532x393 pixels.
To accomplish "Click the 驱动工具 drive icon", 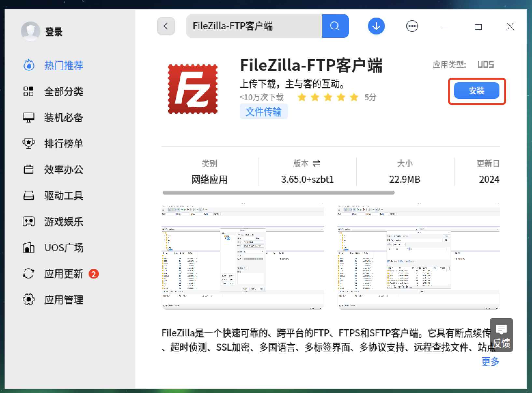I will 29,196.
